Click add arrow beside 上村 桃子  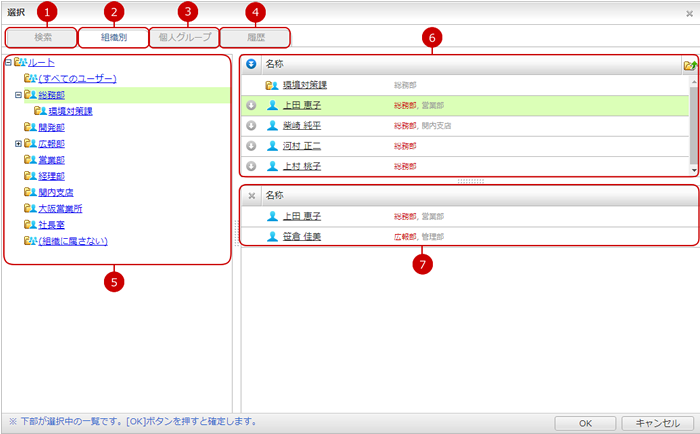click(x=252, y=166)
